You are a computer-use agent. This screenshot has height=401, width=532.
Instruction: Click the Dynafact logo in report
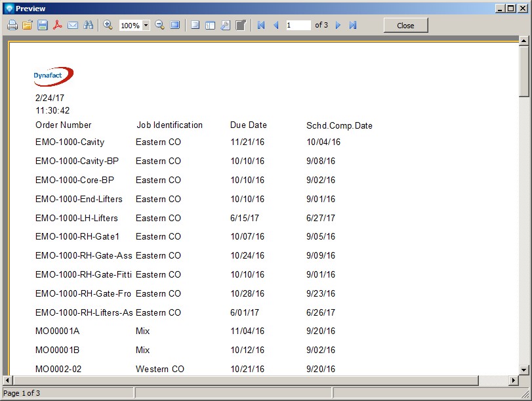point(53,76)
